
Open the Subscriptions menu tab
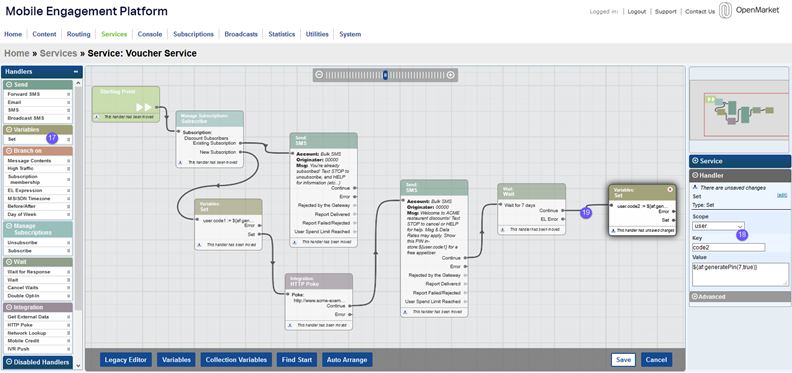193,34
